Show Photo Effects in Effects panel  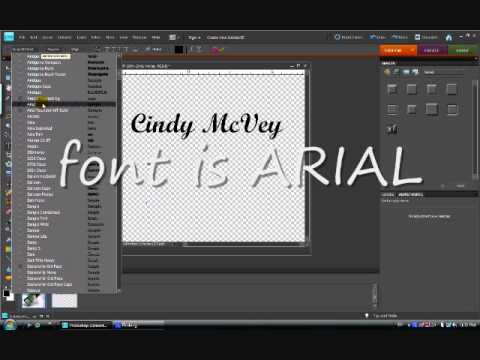(406, 72)
